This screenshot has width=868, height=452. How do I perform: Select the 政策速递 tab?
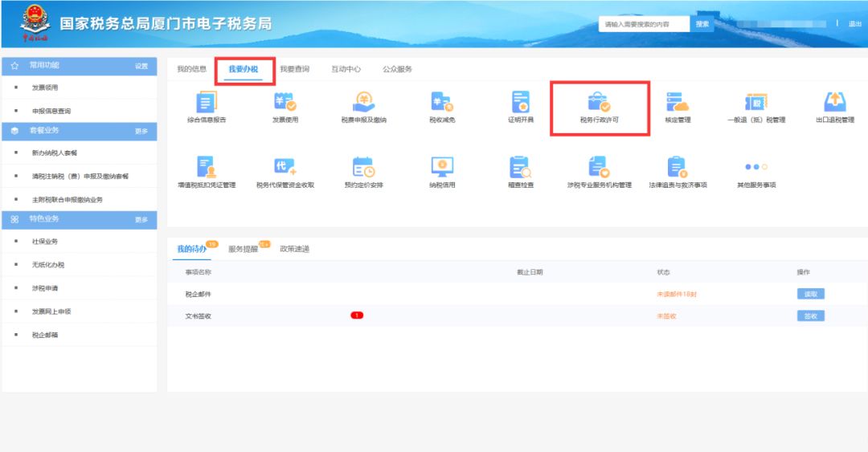[294, 249]
